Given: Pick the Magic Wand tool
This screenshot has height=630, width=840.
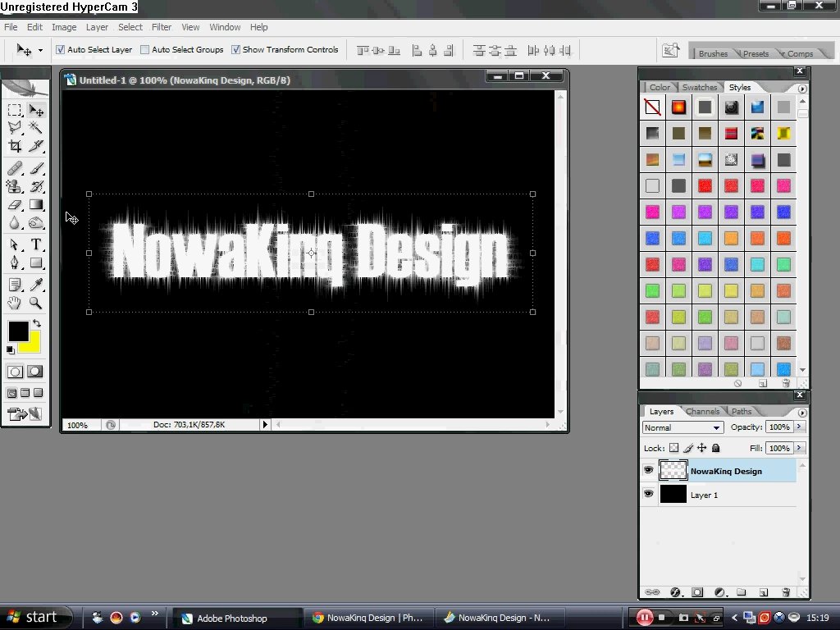Looking at the screenshot, I should [x=36, y=127].
